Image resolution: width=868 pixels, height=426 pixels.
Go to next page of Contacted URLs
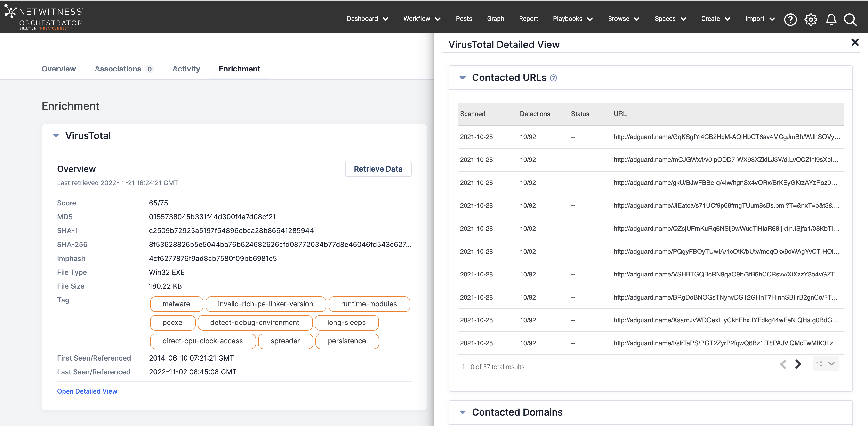[x=798, y=364]
